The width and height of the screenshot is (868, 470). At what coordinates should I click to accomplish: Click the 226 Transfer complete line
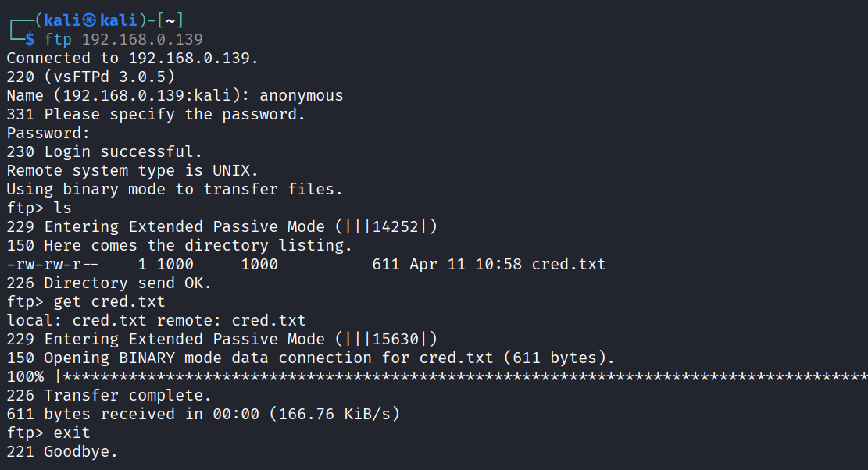pos(109,395)
